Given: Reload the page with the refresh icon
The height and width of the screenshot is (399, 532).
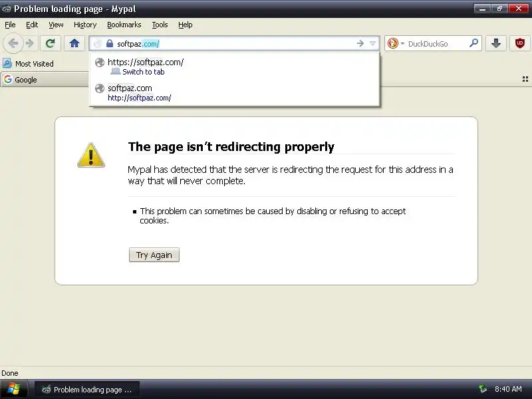Looking at the screenshot, I should pyautogui.click(x=51, y=43).
